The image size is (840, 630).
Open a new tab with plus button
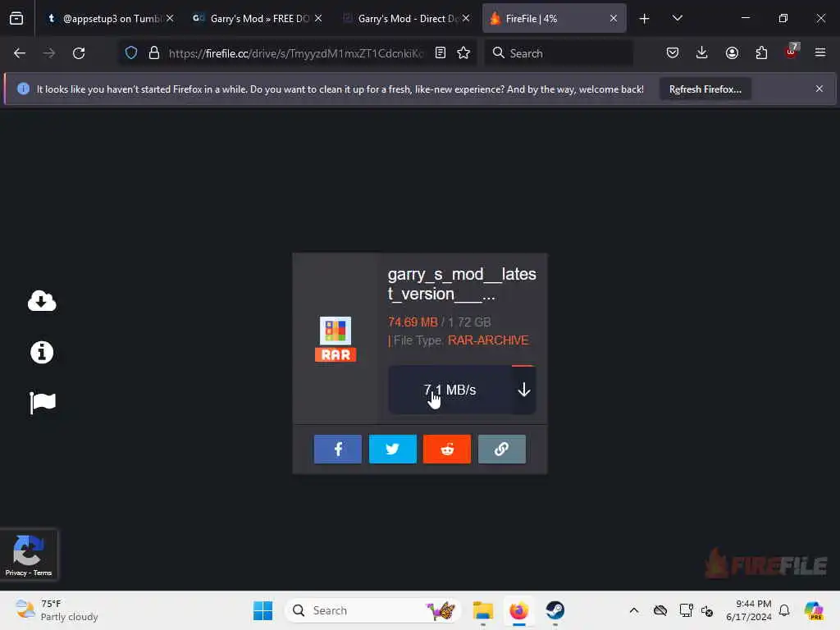point(645,19)
